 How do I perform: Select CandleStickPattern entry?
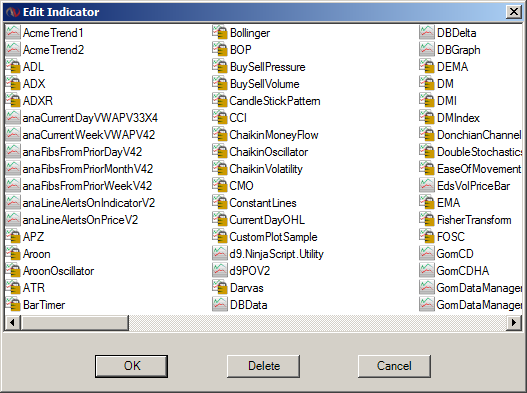275,101
